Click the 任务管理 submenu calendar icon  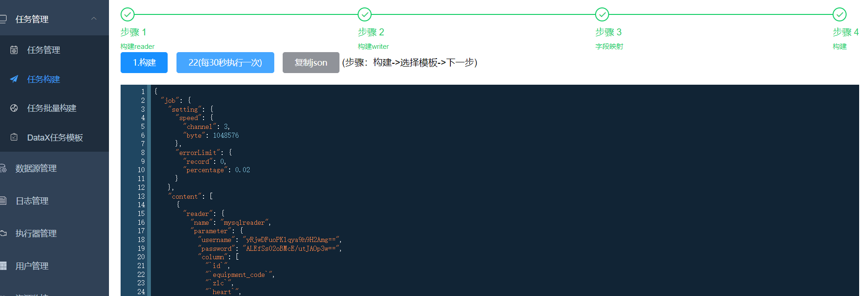coord(14,50)
